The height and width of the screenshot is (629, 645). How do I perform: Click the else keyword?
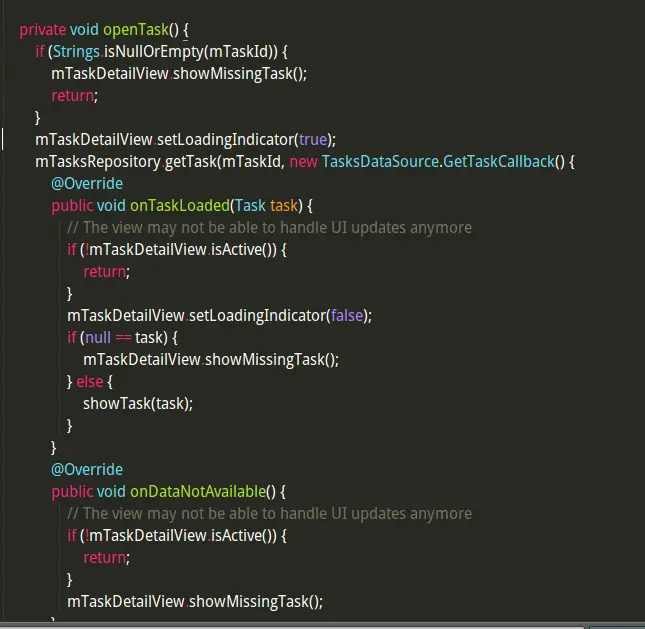pos(90,382)
